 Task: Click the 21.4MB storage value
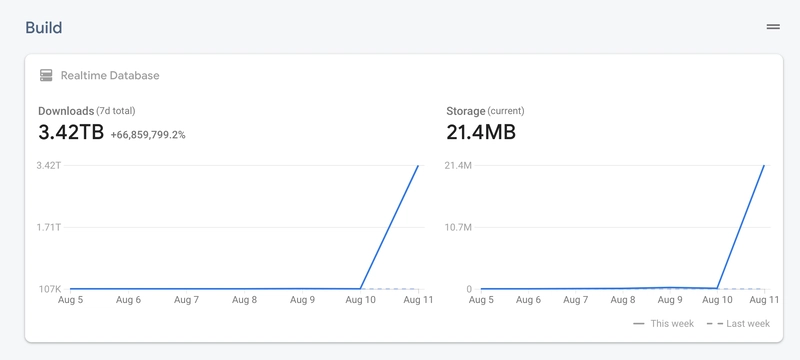click(x=481, y=133)
